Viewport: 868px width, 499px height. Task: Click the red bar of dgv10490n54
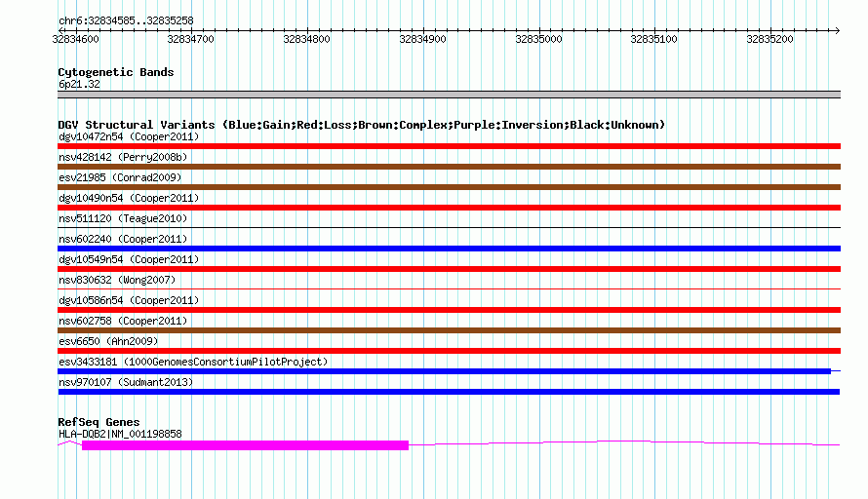tap(449, 208)
